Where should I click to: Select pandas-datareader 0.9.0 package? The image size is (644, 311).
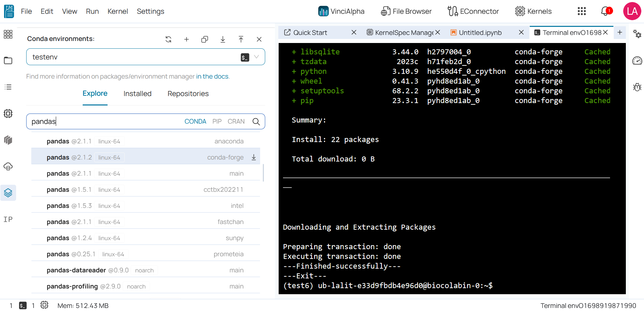point(146,270)
